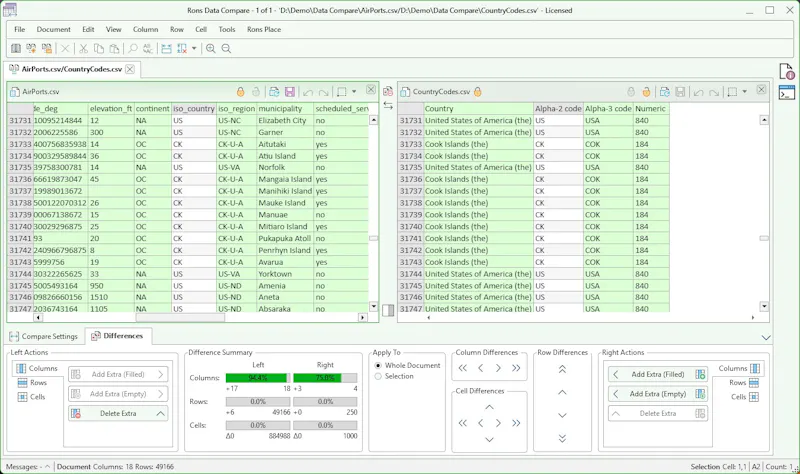
Task: Click the open compare document book icon
Action: [16, 48]
